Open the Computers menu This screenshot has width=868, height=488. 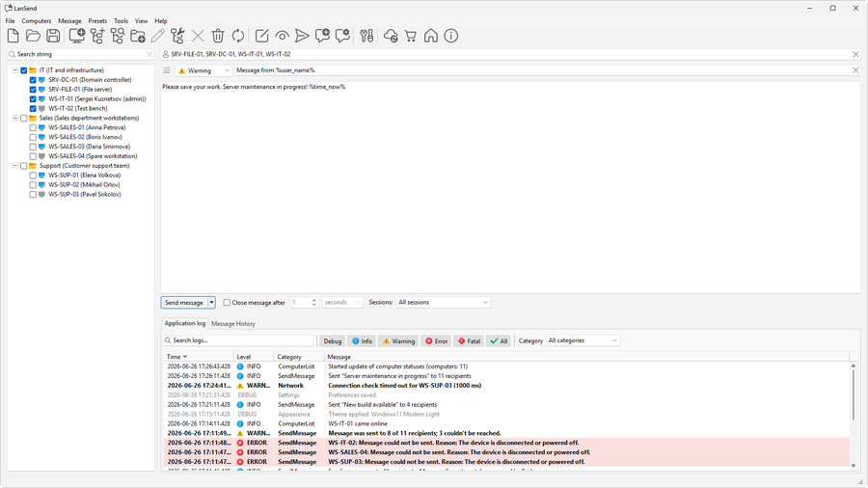[37, 21]
